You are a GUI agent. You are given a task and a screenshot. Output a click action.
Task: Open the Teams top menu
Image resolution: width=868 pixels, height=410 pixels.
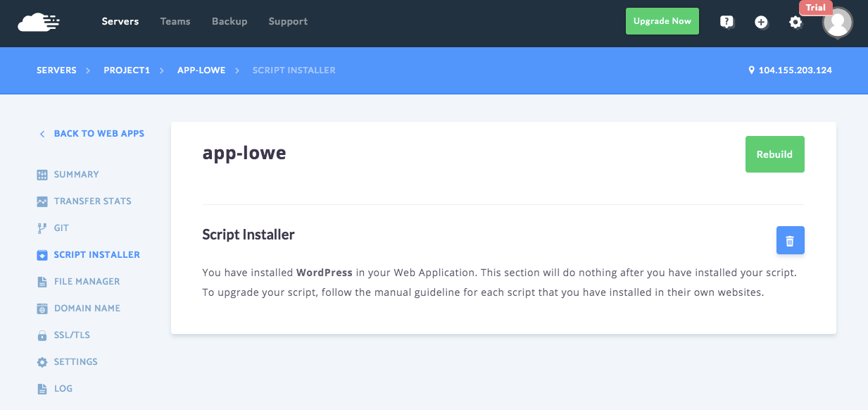tap(175, 21)
